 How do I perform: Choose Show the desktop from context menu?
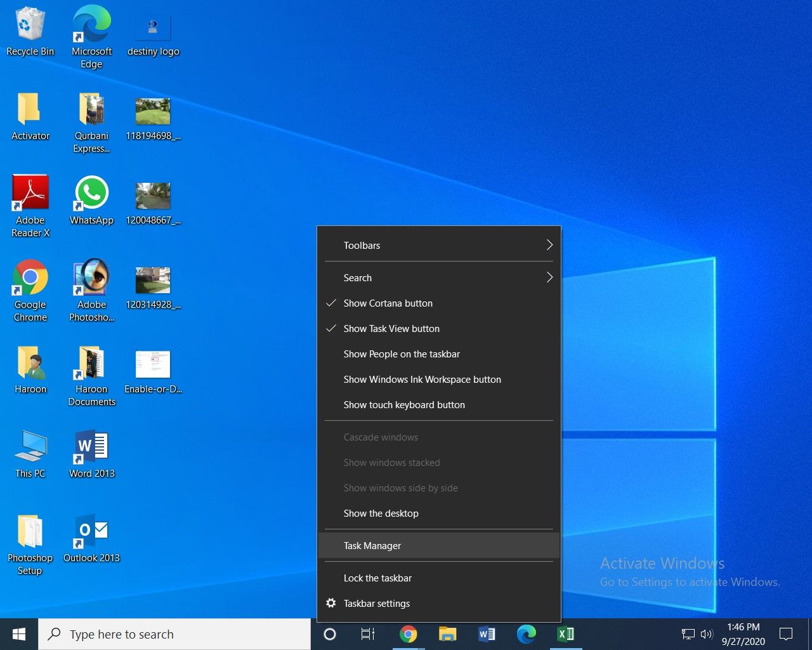point(439,514)
